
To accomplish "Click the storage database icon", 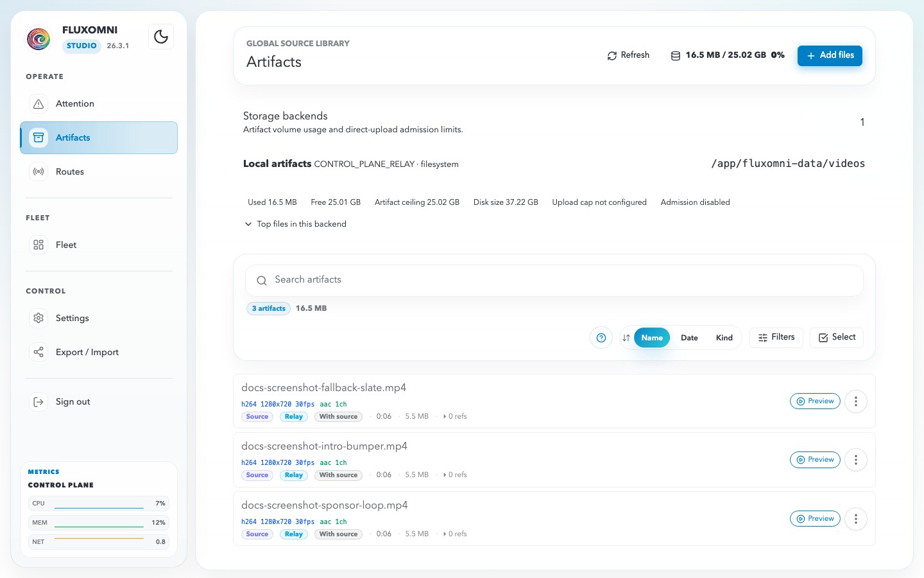I will pos(675,56).
